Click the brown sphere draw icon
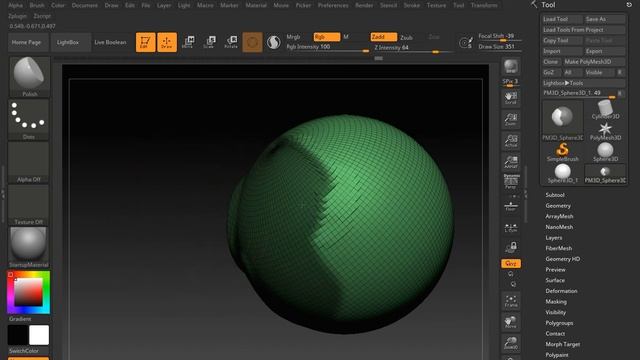The image size is (640, 360). tap(252, 42)
